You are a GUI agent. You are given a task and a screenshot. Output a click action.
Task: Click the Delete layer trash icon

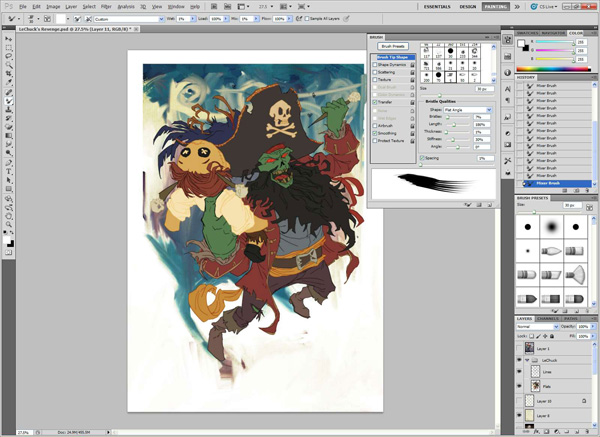pos(587,432)
